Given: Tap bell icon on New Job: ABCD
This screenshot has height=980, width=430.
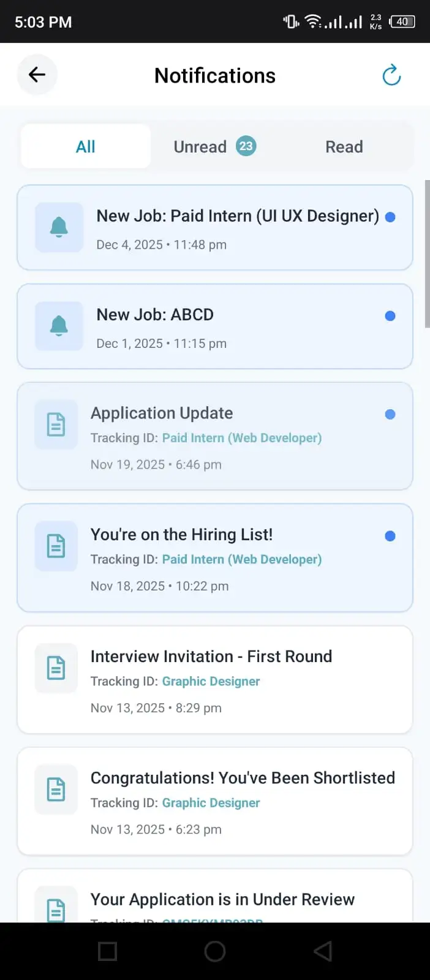Looking at the screenshot, I should pos(59,326).
